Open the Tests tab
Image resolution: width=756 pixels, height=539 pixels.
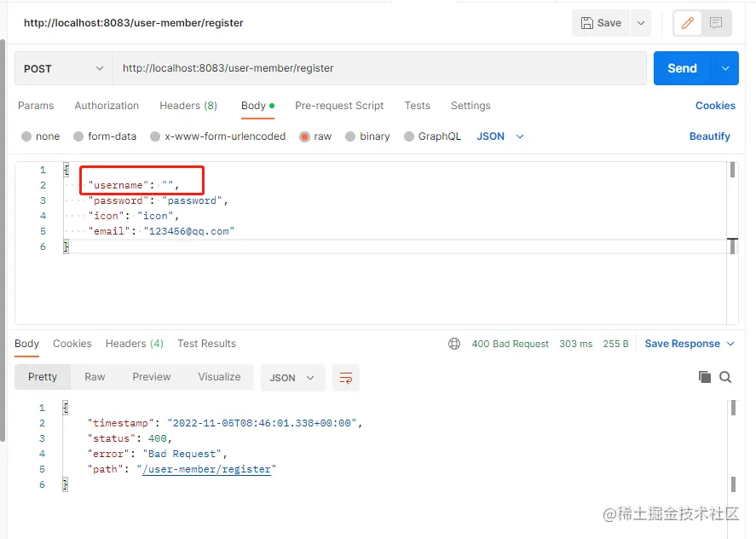(417, 106)
